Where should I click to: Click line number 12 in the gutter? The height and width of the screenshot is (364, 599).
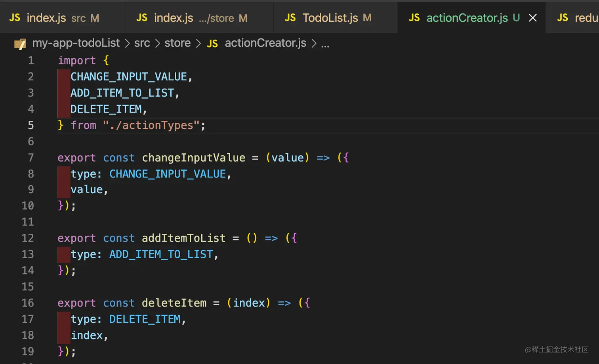(28, 238)
